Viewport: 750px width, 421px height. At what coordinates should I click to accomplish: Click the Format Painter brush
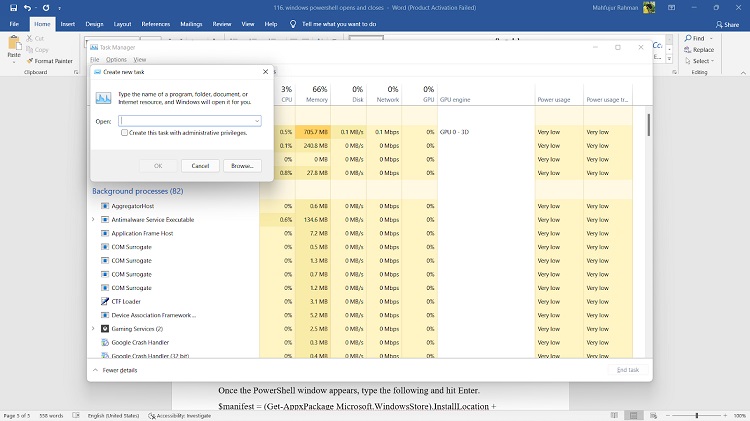(x=27, y=60)
